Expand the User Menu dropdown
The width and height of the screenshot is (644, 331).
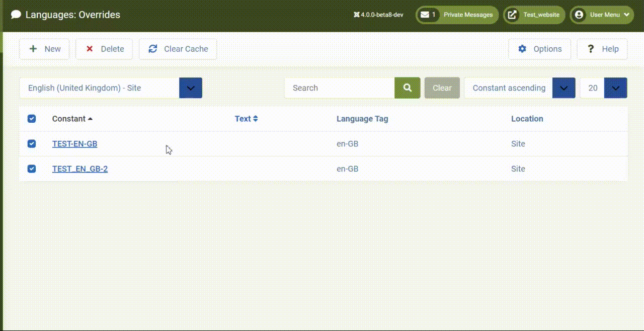click(602, 15)
